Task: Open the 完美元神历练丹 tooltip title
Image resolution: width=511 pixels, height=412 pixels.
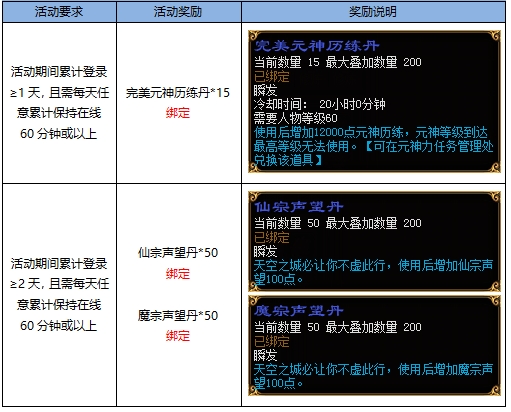Action: click(316, 46)
